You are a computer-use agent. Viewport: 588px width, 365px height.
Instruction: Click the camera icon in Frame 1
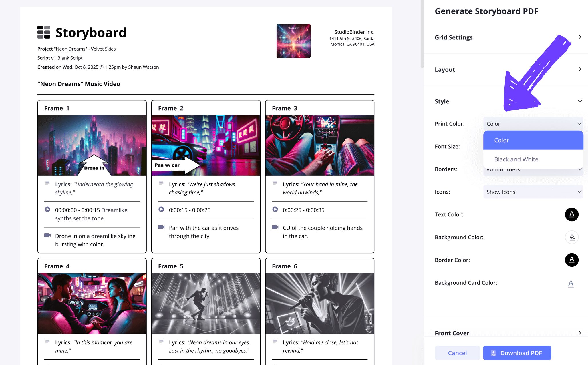coord(47,235)
